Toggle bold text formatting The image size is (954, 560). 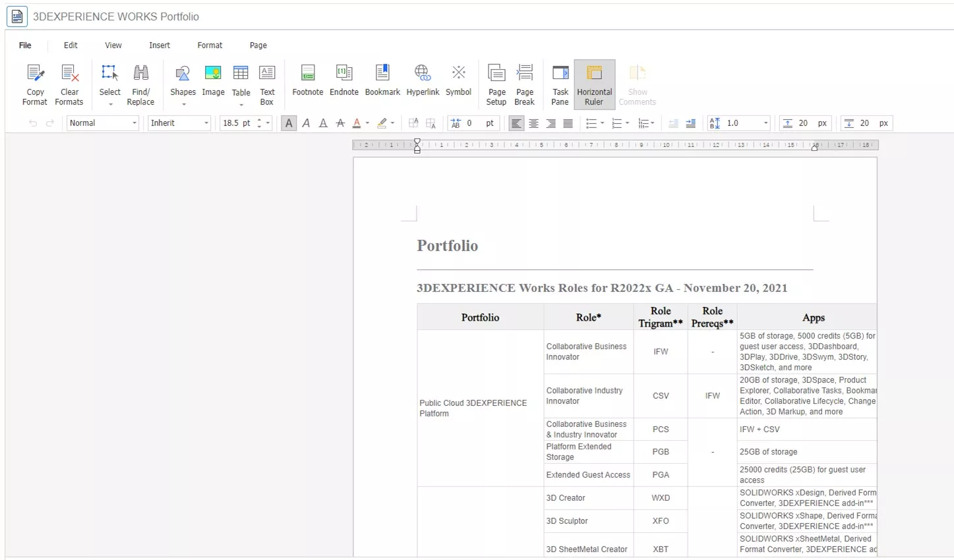click(x=289, y=123)
